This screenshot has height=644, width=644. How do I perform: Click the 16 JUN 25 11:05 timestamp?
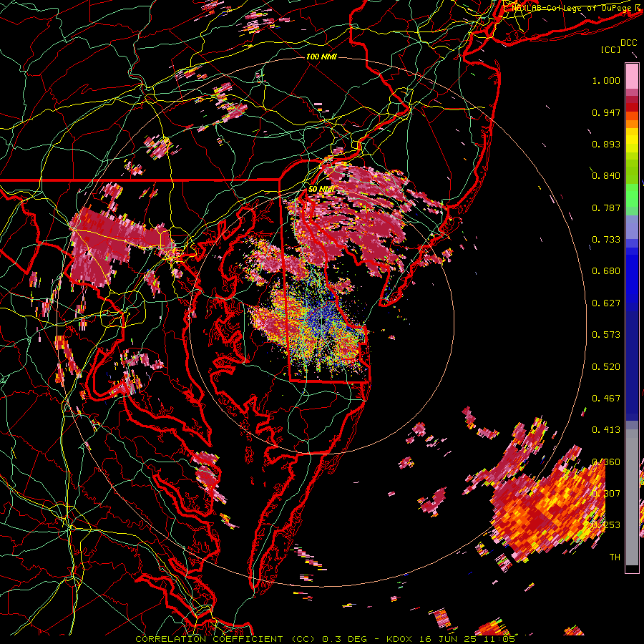pyautogui.click(x=467, y=639)
